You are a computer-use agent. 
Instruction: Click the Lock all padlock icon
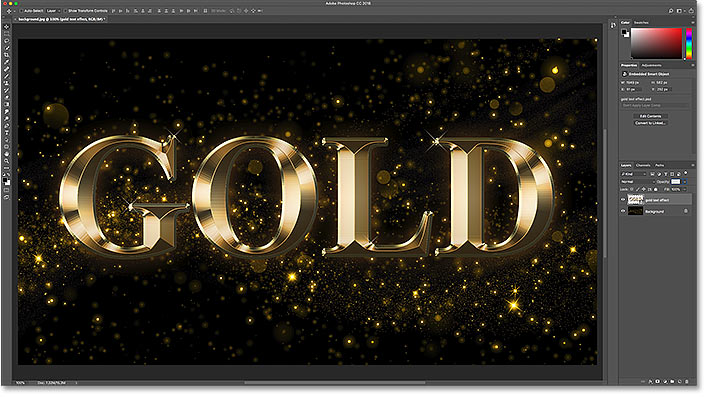(x=656, y=189)
